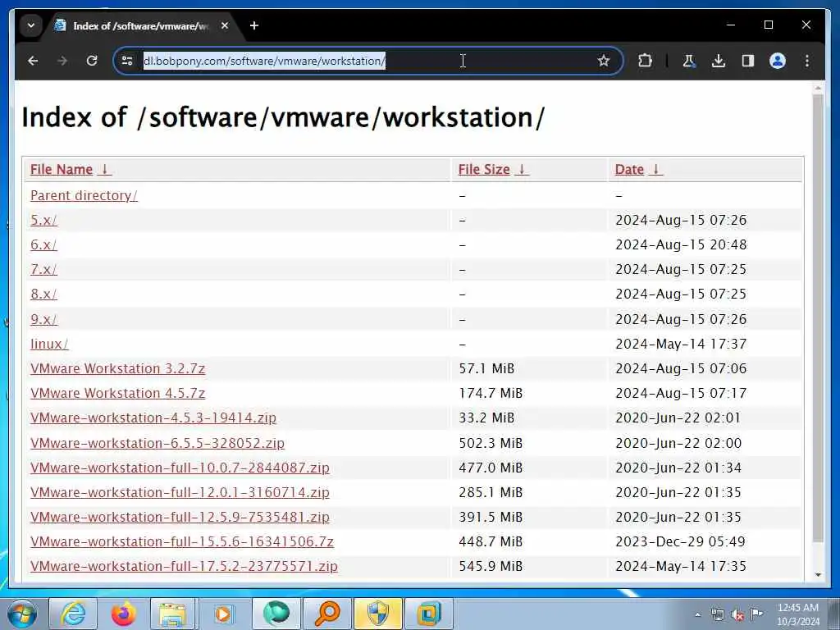Open Chrome Labs flask icon

click(x=689, y=61)
